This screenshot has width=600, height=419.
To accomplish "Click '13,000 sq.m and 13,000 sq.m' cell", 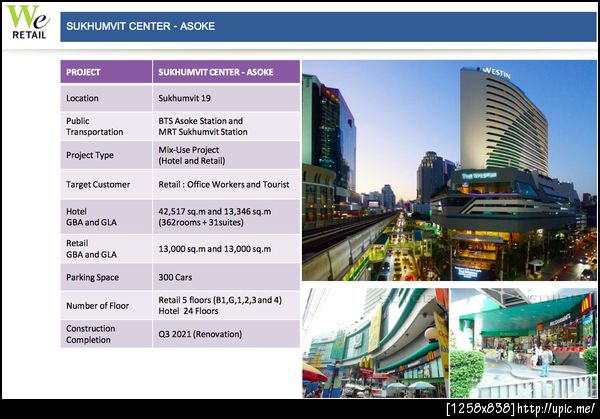I will coord(226,248).
